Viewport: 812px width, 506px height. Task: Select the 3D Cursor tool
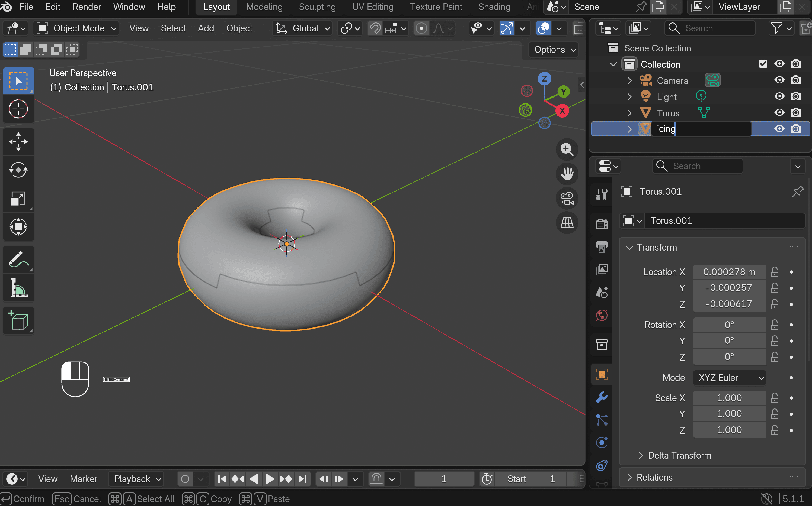18,109
